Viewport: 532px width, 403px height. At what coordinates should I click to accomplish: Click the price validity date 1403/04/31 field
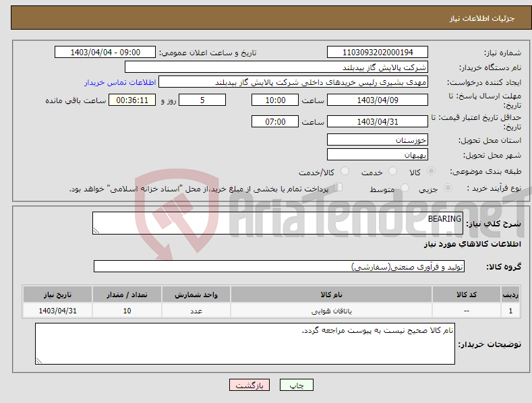point(378,121)
